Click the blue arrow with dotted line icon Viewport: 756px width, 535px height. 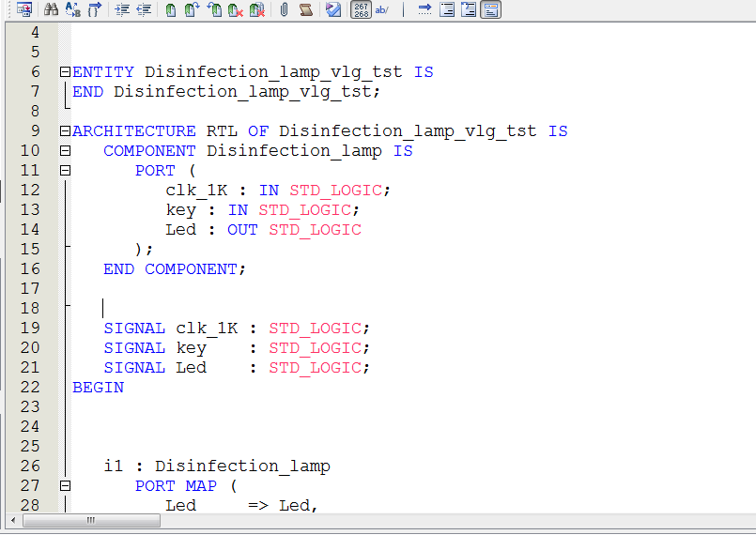click(424, 9)
